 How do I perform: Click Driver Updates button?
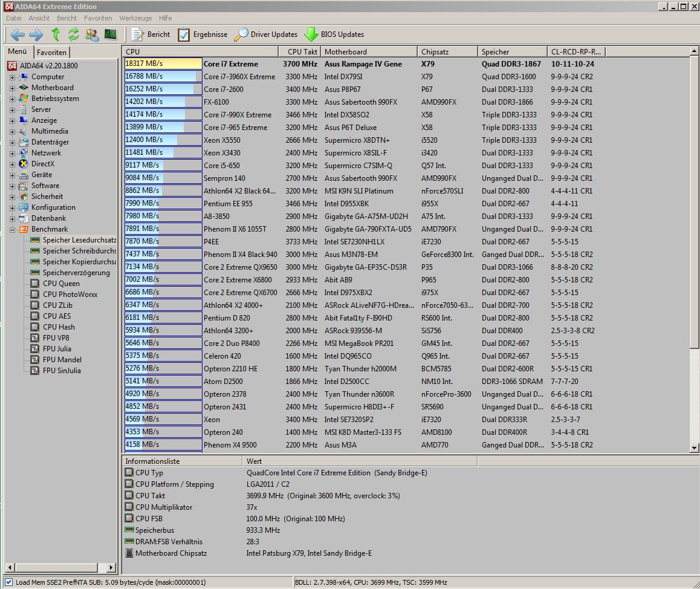pyautogui.click(x=266, y=34)
